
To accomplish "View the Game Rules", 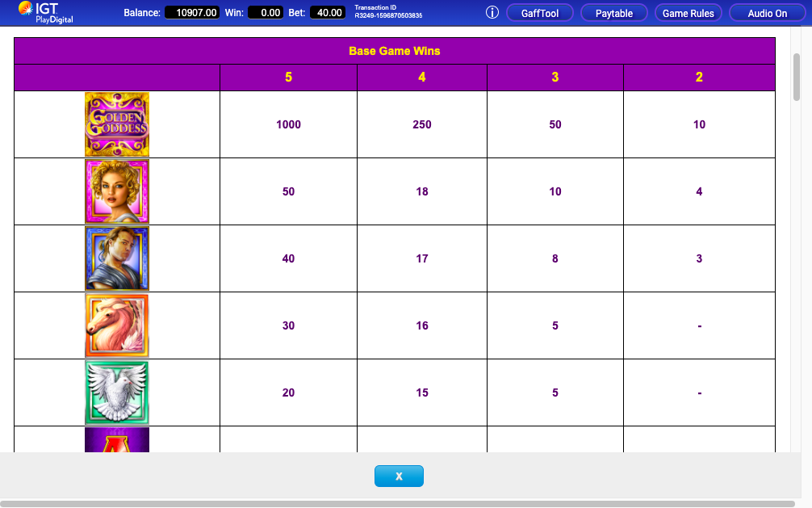I will [688, 12].
